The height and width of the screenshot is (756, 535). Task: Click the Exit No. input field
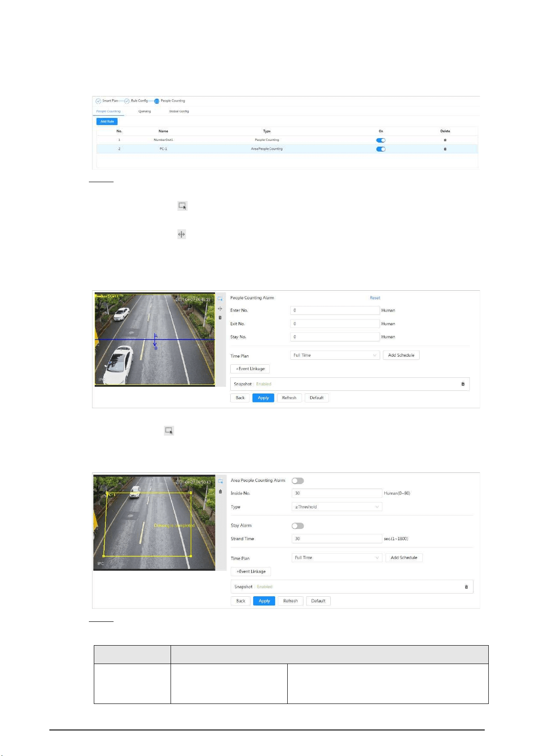point(335,323)
